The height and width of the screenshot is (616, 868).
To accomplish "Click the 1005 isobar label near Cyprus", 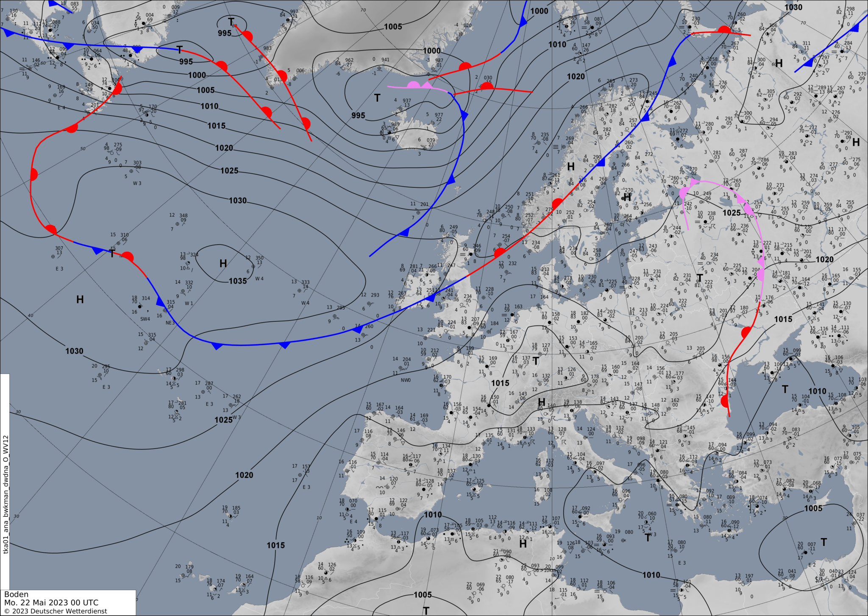I will 813,508.
